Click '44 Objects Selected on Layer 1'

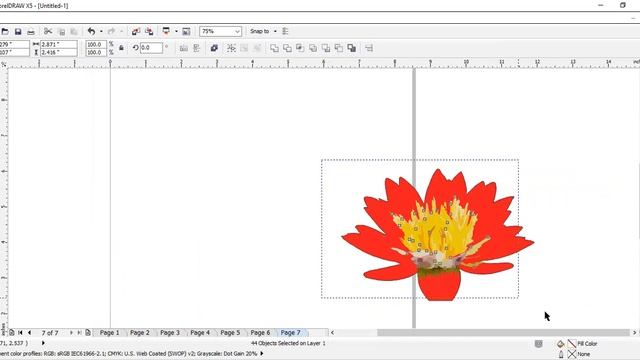(x=288, y=343)
